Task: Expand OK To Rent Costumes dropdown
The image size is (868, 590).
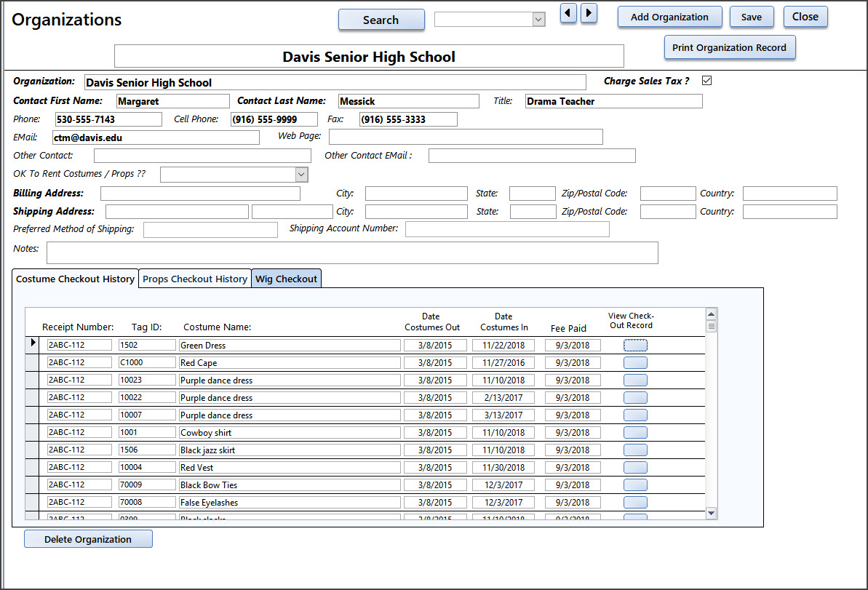Action: tap(301, 175)
